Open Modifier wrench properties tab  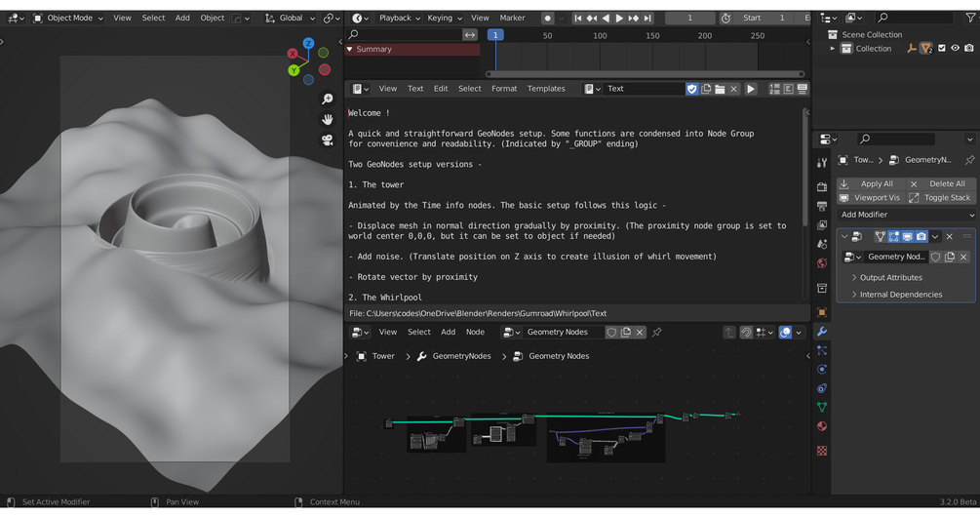822,332
